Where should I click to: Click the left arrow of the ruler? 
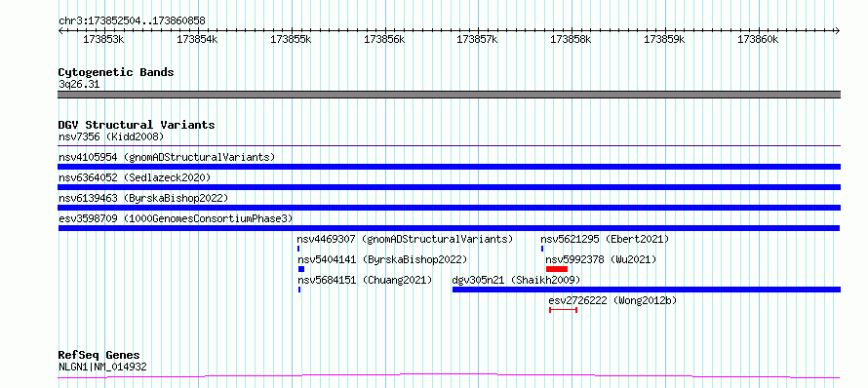pos(60,30)
